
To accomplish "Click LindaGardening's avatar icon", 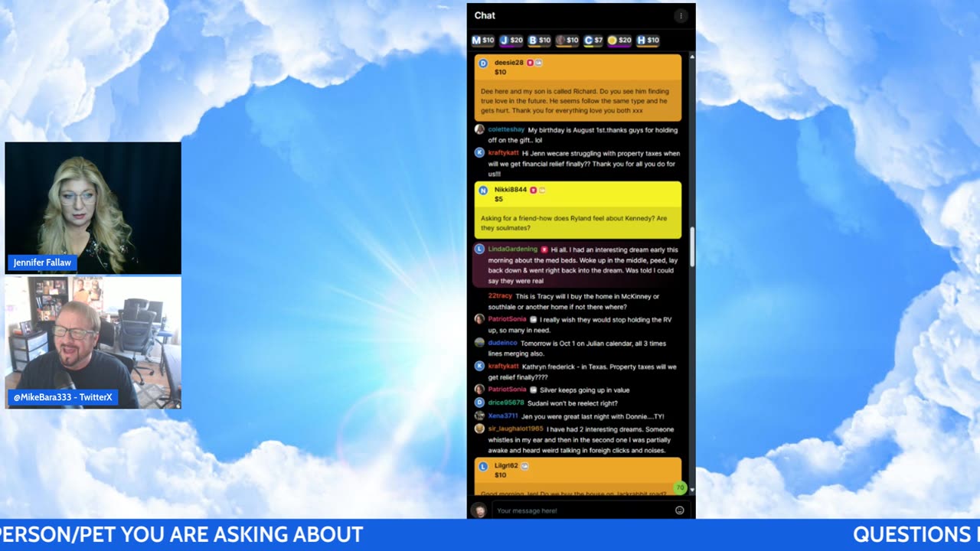I will point(479,249).
